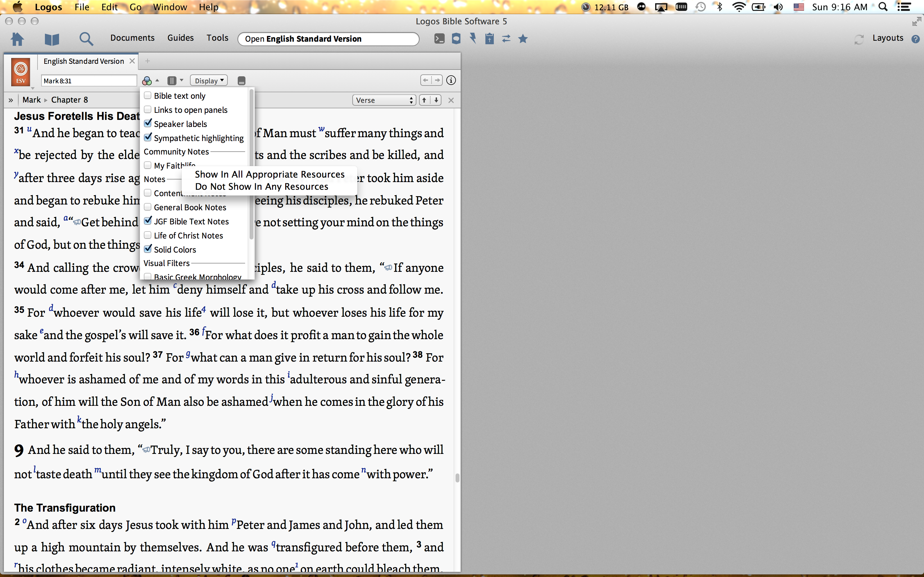Click the ESV resource cover icon
This screenshot has height=577, width=924.
[x=21, y=72]
